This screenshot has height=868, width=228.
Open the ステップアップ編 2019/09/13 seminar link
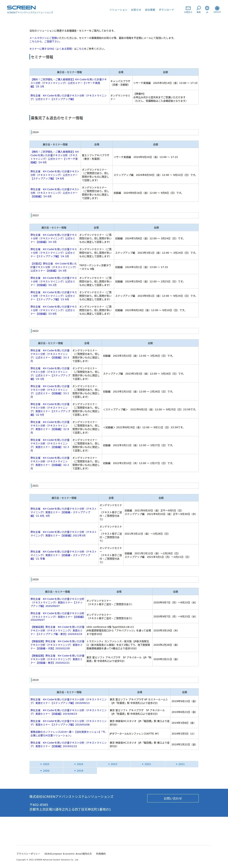pyautogui.click(x=69, y=701)
